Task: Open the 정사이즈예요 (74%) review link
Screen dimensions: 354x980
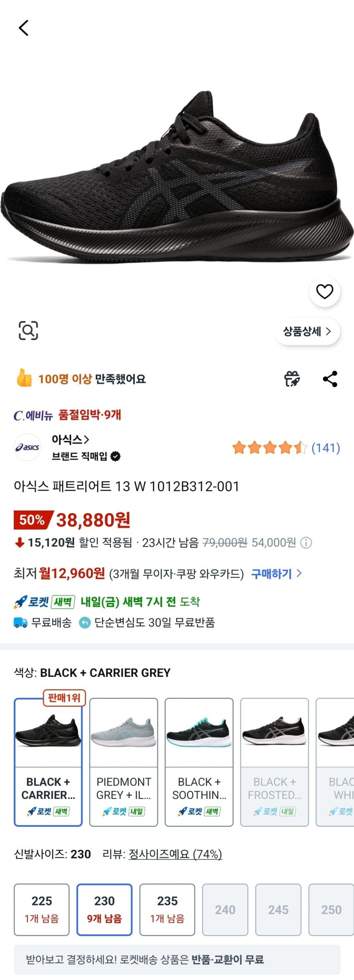Action: click(x=175, y=854)
